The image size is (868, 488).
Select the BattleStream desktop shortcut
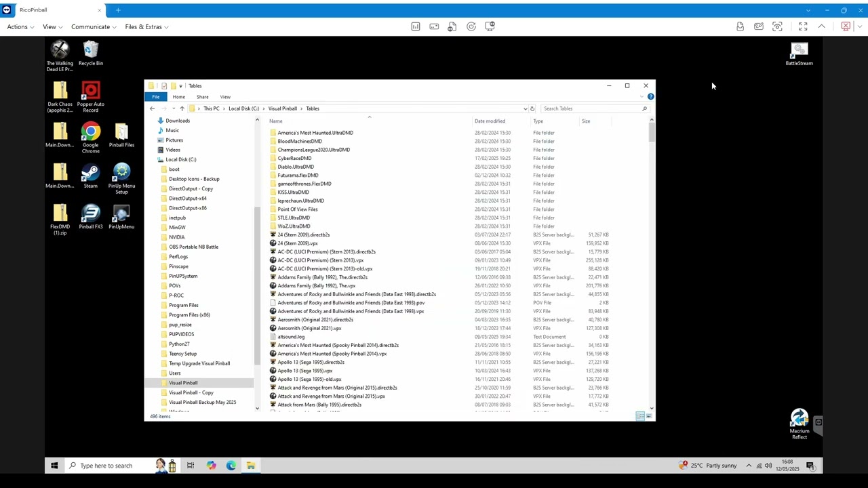(799, 54)
